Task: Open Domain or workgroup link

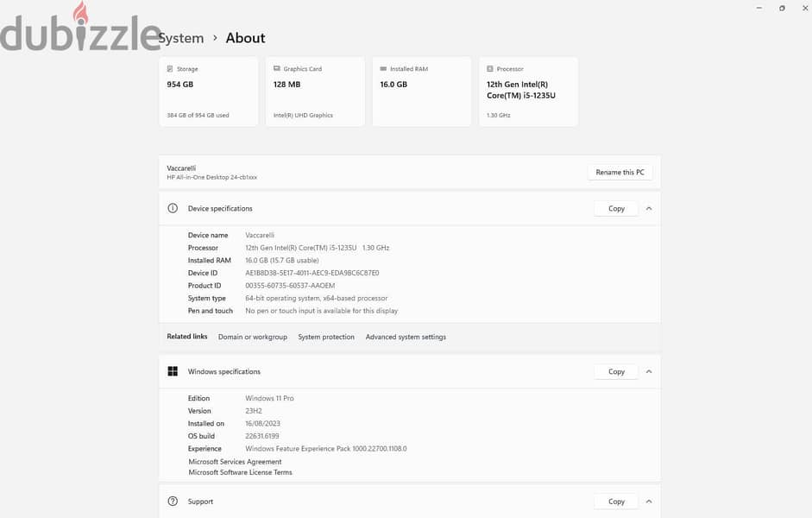Action: click(x=253, y=337)
